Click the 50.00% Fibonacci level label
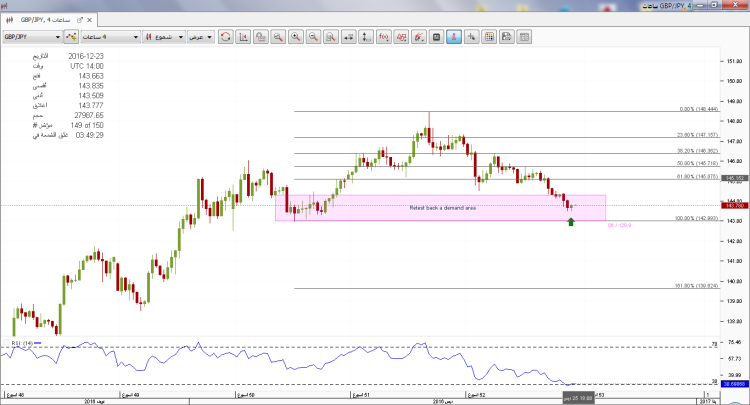The image size is (750, 405). [x=697, y=164]
